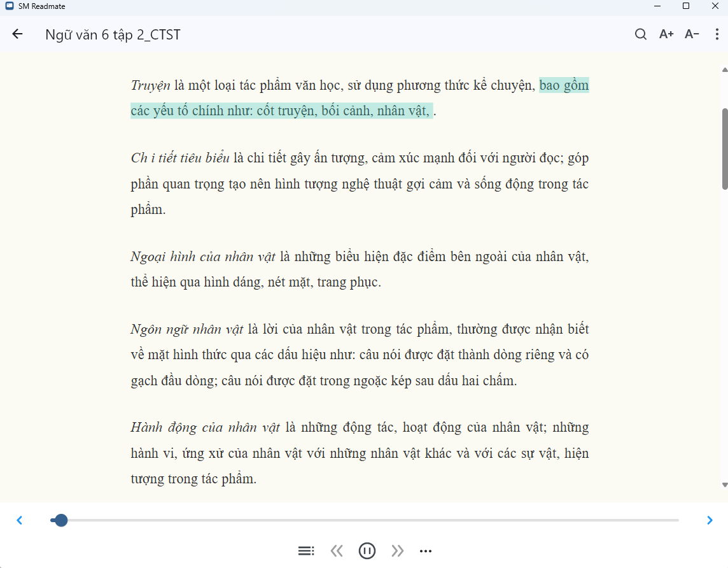
Task: Skip backward in the audio playback
Action: tap(337, 550)
